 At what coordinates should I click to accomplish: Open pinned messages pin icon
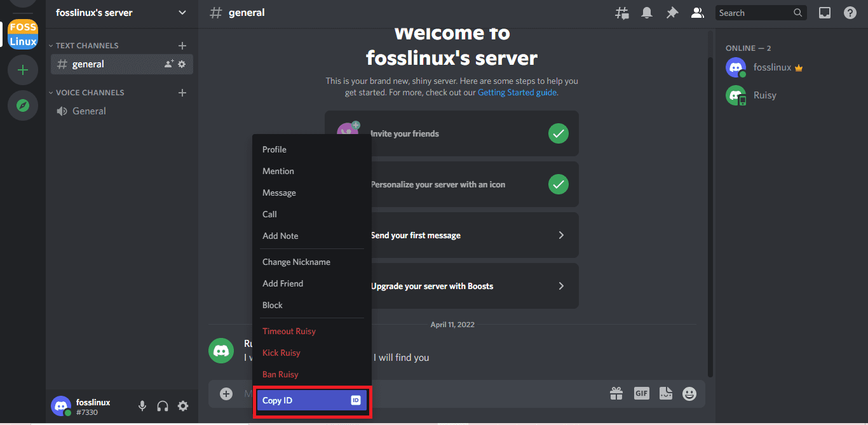(672, 13)
